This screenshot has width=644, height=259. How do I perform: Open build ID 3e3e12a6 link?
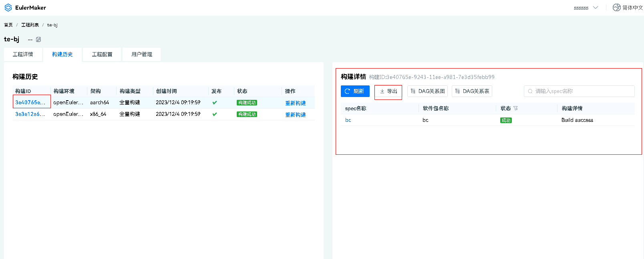coord(30,114)
